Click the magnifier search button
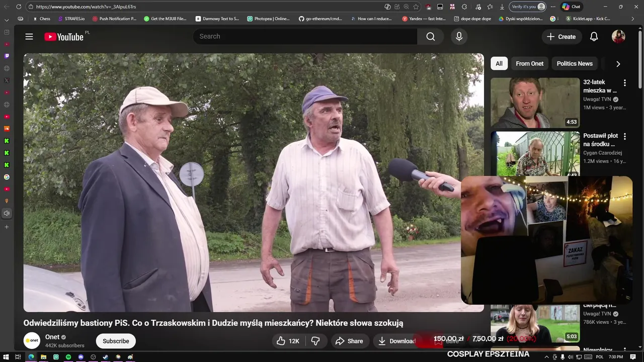This screenshot has width=644, height=362. coord(431,37)
